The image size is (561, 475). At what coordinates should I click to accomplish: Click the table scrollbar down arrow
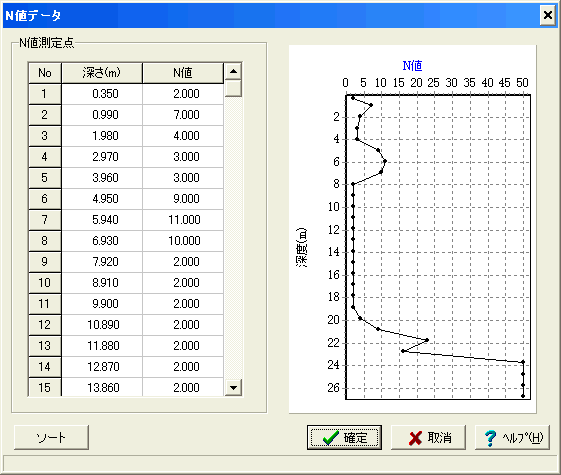234,387
